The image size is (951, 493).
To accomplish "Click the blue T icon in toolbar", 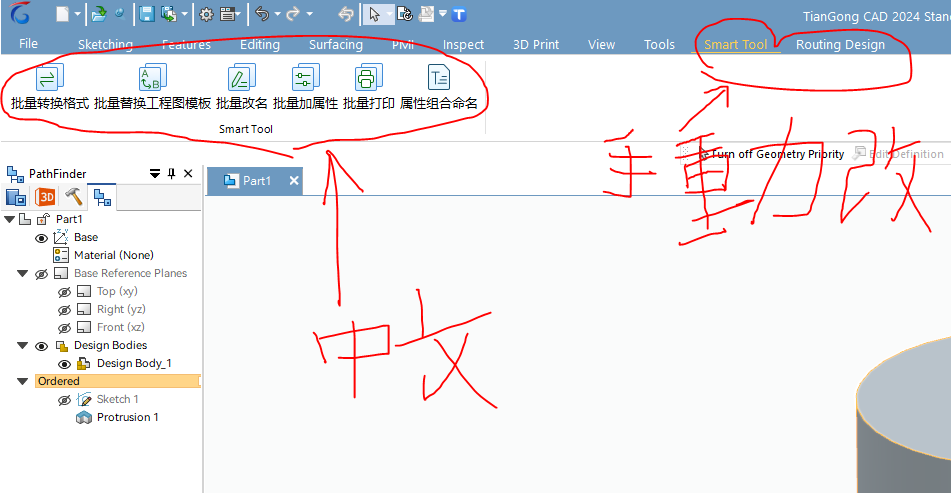I will tap(459, 15).
